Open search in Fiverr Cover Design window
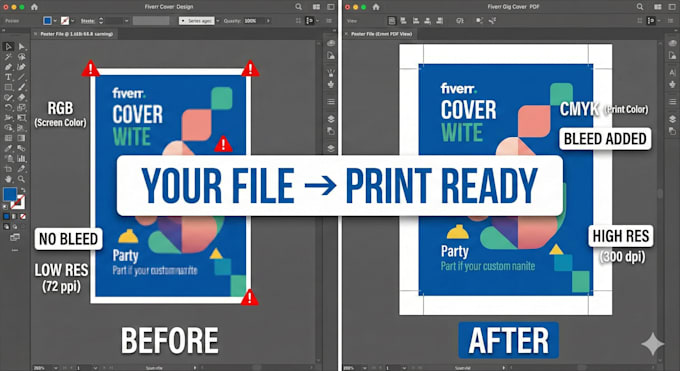Viewport: 680px width, 371px height. (x=298, y=7)
